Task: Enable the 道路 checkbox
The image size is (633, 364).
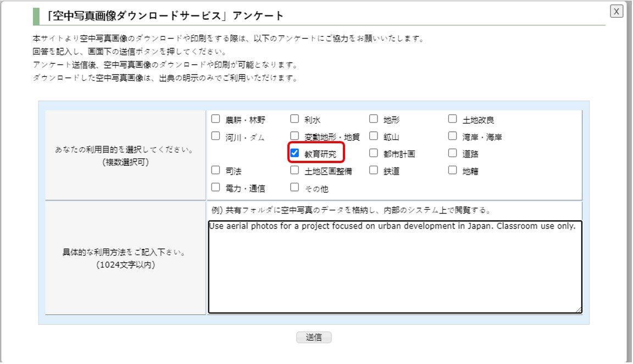Action: point(452,153)
